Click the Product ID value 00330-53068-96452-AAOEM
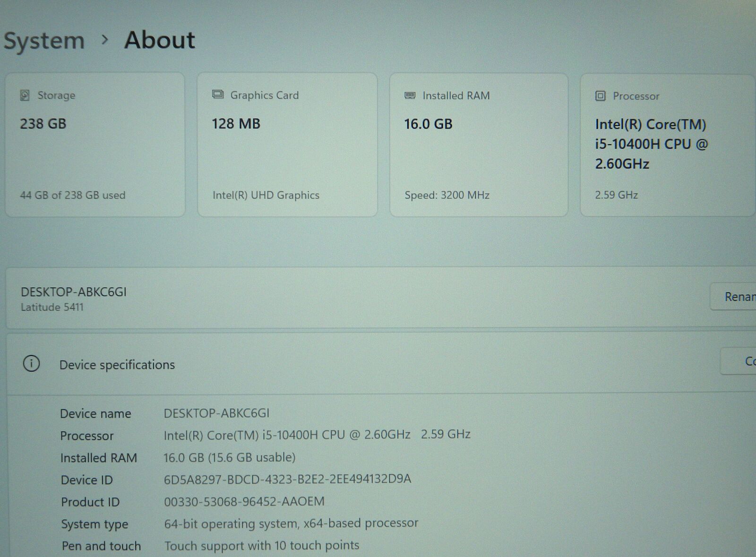Image resolution: width=756 pixels, height=557 pixels. (244, 501)
